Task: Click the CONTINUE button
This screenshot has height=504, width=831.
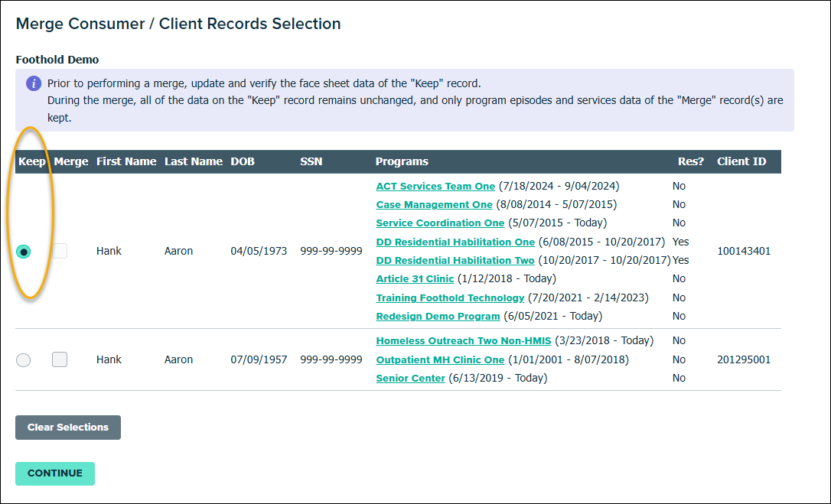Action: click(55, 473)
